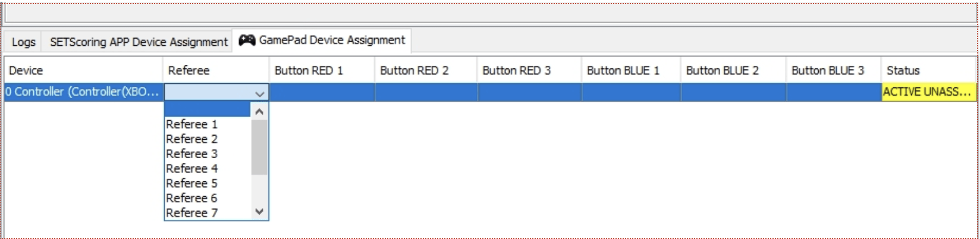This screenshot has height=239, width=980.
Task: Click the Referee list scrollbar thumb
Action: [x=259, y=147]
